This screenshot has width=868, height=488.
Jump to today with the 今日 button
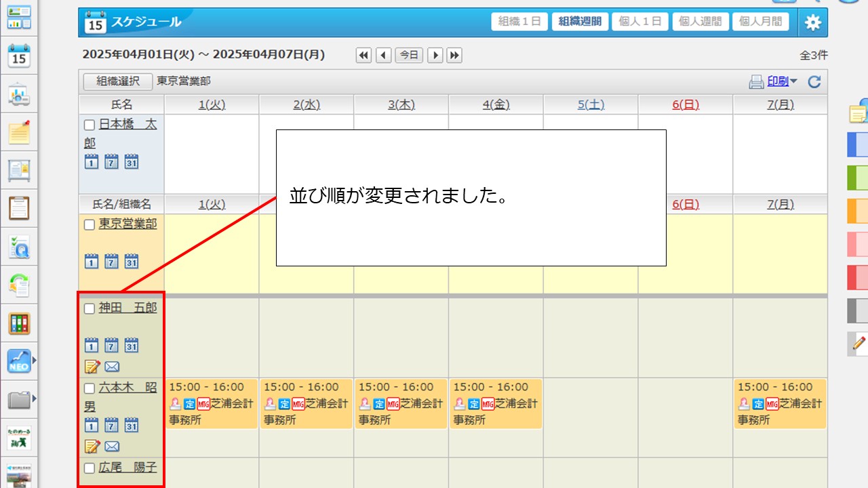coord(409,56)
